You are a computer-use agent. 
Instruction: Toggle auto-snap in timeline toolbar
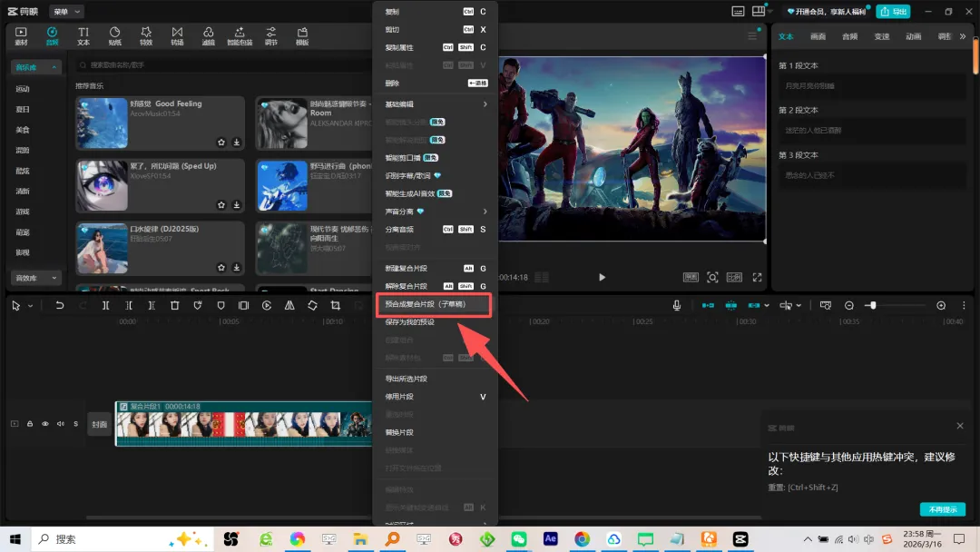(x=730, y=306)
